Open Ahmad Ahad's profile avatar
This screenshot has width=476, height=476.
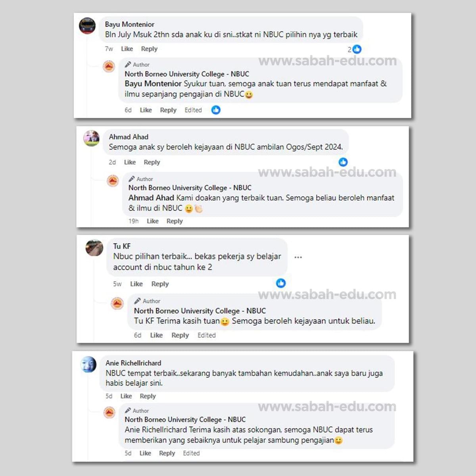(91, 138)
